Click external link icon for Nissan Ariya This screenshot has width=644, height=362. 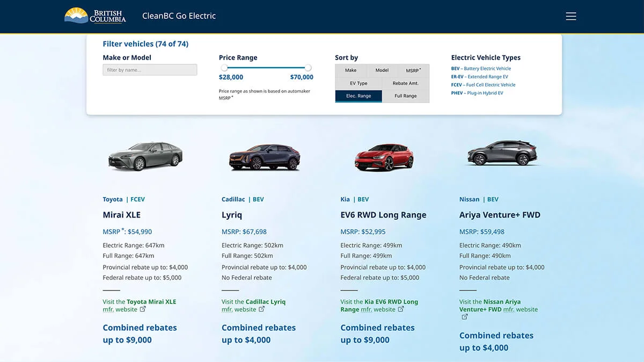pyautogui.click(x=465, y=317)
